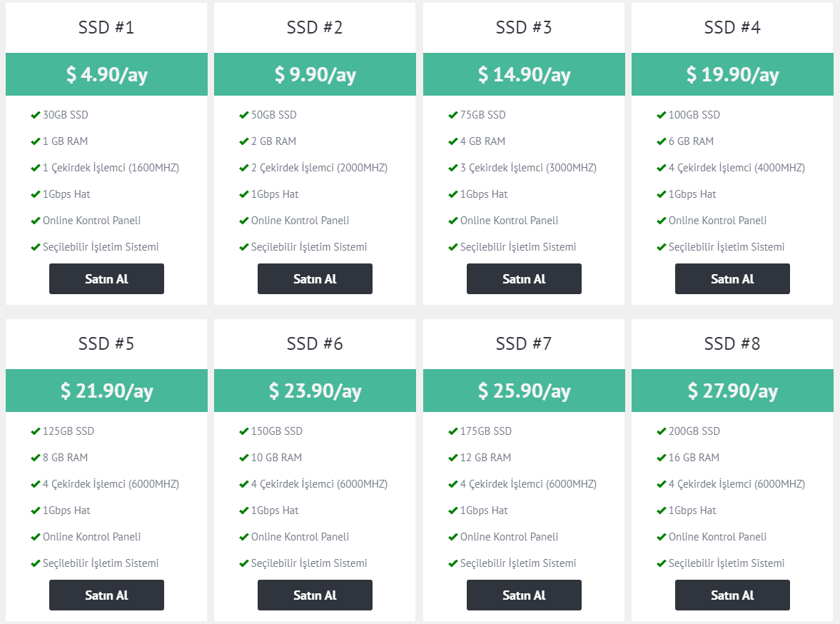Click checkmark beside 12 GB RAM
Viewport: 840px width, 624px height.
(x=452, y=458)
